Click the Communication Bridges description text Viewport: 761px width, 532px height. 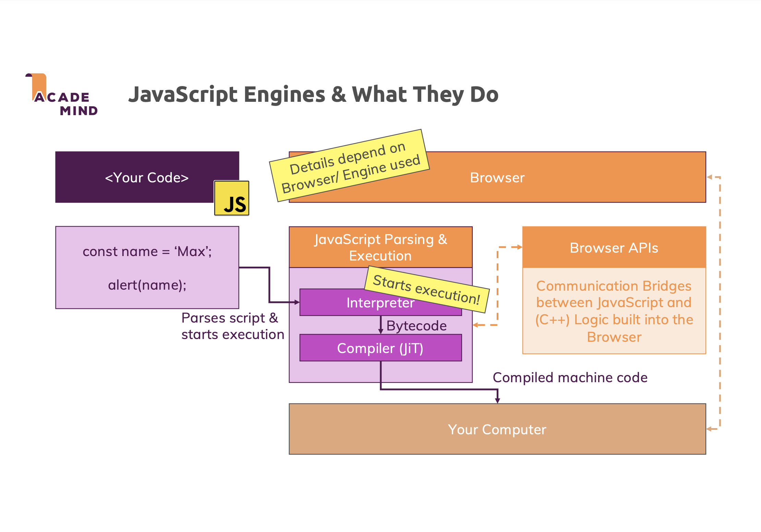614,311
